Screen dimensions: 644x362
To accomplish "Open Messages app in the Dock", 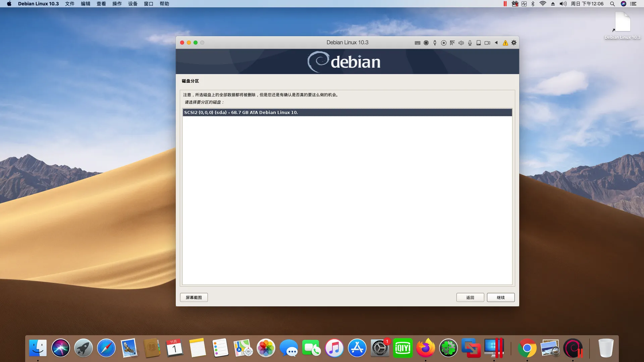I will click(x=289, y=348).
